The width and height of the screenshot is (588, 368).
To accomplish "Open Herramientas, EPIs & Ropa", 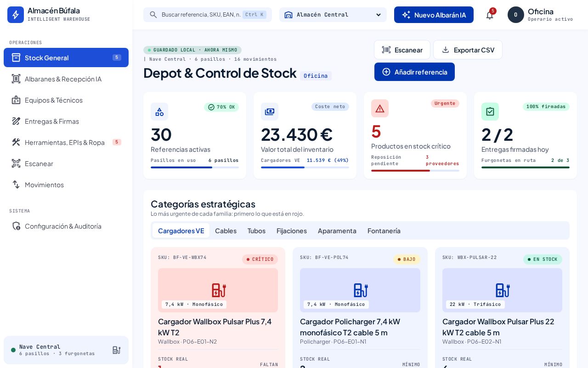I will [x=66, y=142].
